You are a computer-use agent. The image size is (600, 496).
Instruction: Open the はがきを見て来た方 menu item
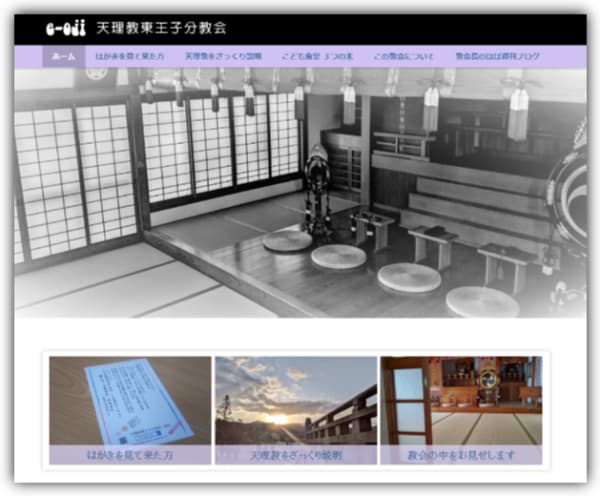tap(128, 57)
